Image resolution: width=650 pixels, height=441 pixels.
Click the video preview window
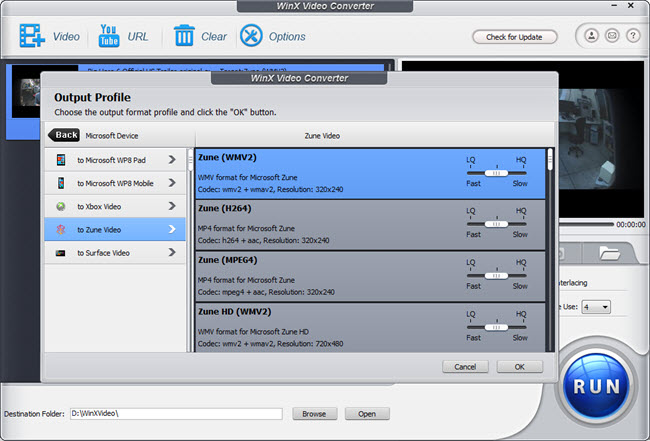click(601, 139)
